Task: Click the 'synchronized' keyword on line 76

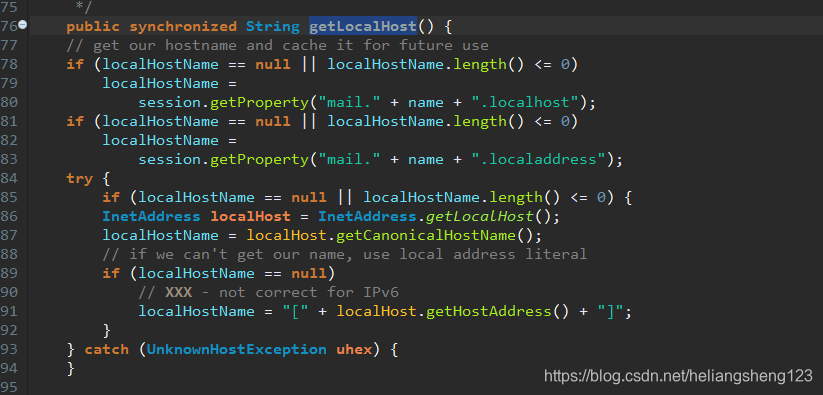Action: click(x=183, y=26)
